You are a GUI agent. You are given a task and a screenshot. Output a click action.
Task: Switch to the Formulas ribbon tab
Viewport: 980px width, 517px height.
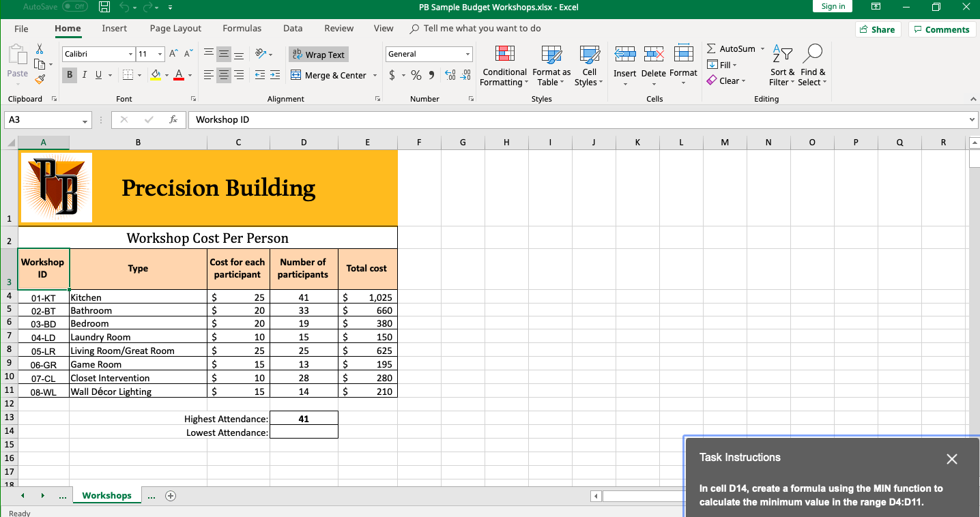point(242,29)
